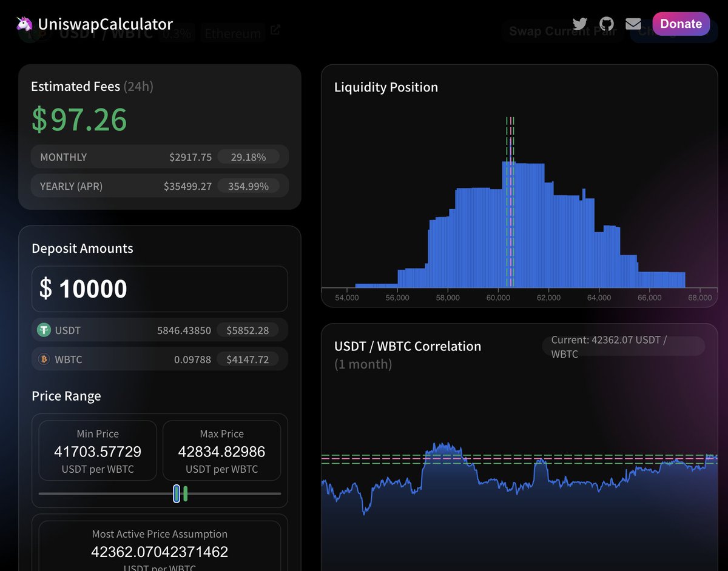This screenshot has height=571, width=728.
Task: Click the email envelope icon
Action: coord(633,24)
